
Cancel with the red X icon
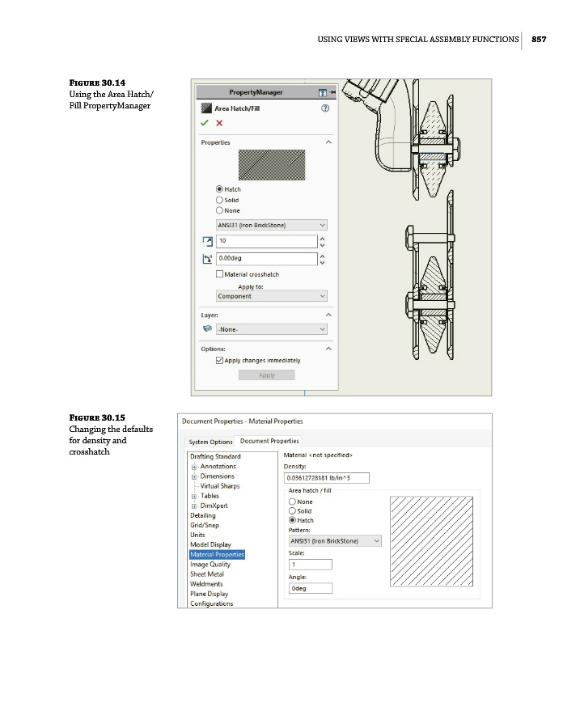click(x=219, y=123)
